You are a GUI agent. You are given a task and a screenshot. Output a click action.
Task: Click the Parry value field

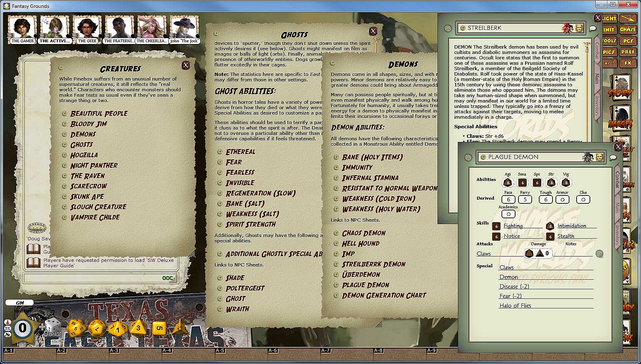[x=525, y=199]
